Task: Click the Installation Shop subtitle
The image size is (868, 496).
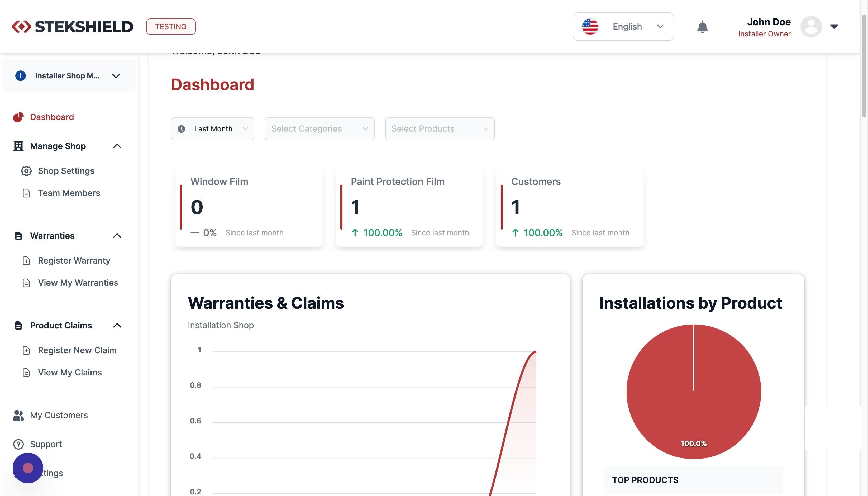Action: click(x=221, y=325)
